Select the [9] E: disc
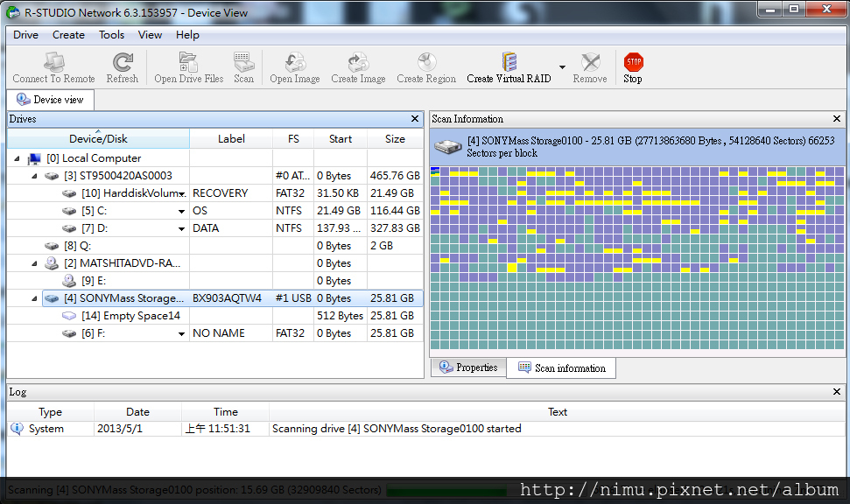The image size is (850, 504). click(94, 281)
